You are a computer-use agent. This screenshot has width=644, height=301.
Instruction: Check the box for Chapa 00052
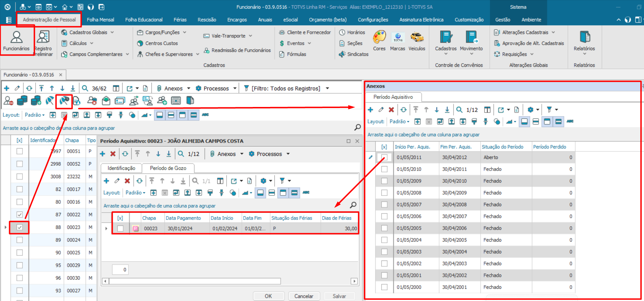tap(20, 164)
